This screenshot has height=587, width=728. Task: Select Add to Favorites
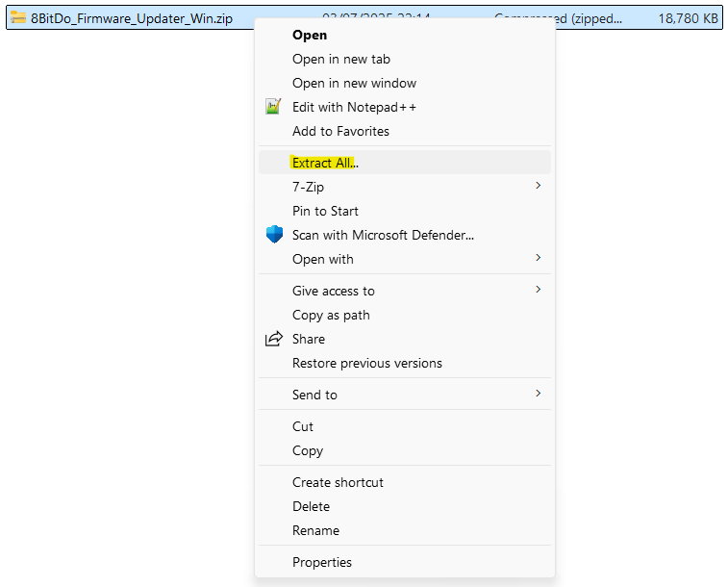pos(405,132)
